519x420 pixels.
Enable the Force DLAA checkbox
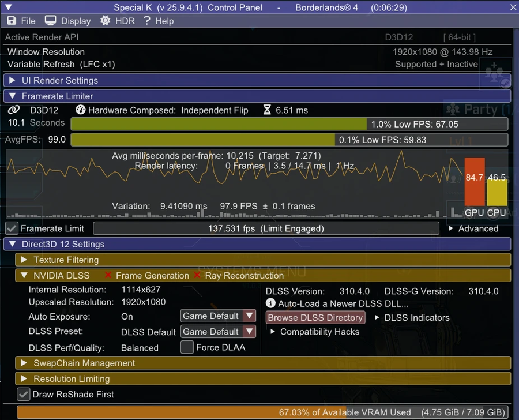click(x=187, y=347)
